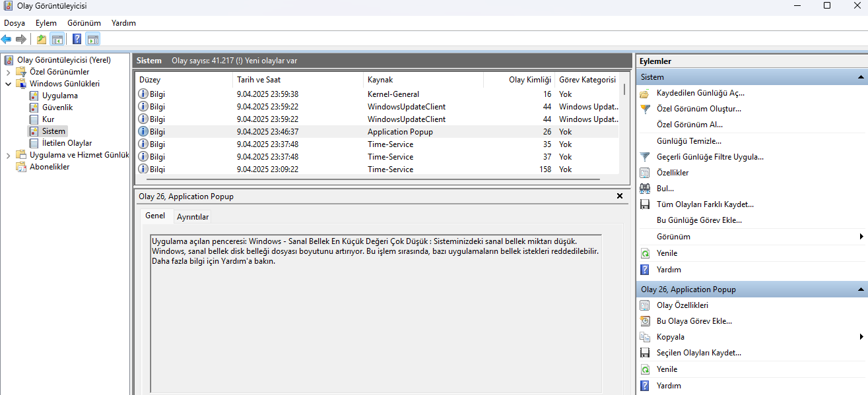Select the Time-Service event with ID 35

pyautogui.click(x=378, y=144)
